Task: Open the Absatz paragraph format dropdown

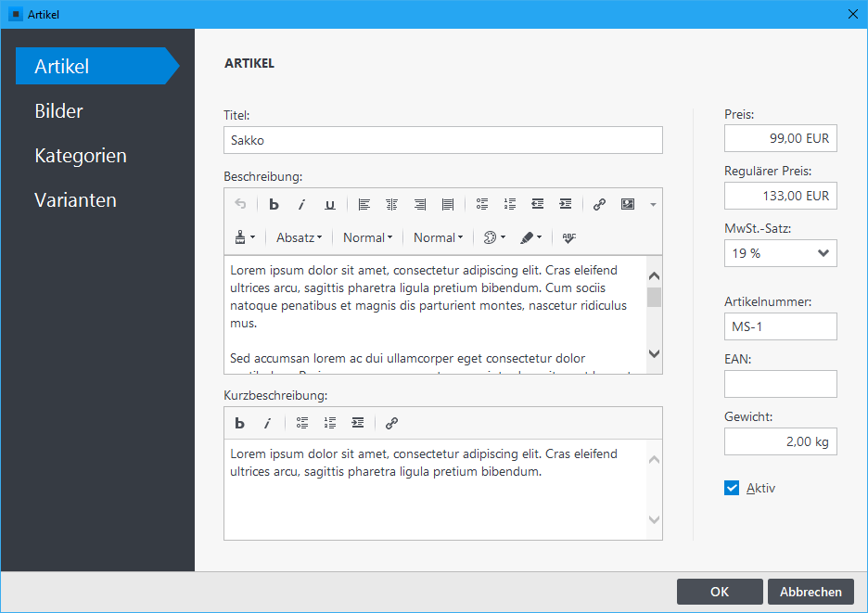Action: point(299,237)
